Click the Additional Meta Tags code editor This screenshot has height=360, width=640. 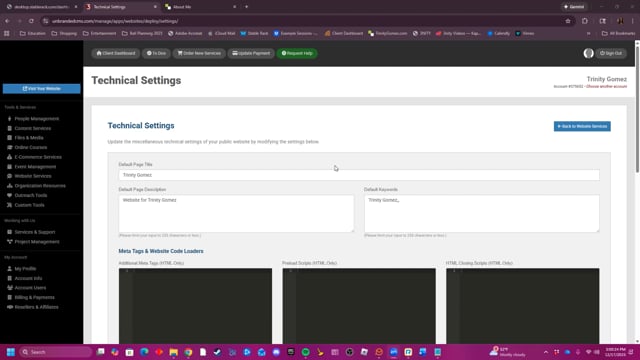tap(195, 306)
